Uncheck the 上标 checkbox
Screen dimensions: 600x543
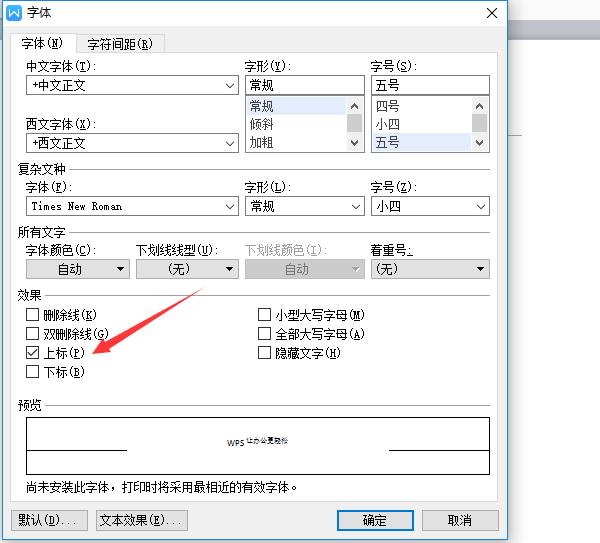[33, 353]
